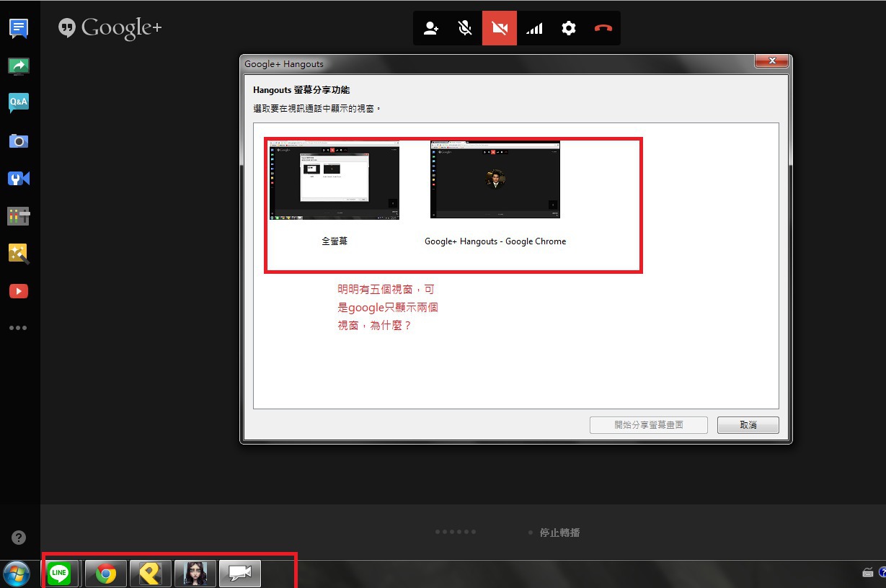Open the Hangouts camera taskbar app
The height and width of the screenshot is (588, 886).
(x=240, y=574)
